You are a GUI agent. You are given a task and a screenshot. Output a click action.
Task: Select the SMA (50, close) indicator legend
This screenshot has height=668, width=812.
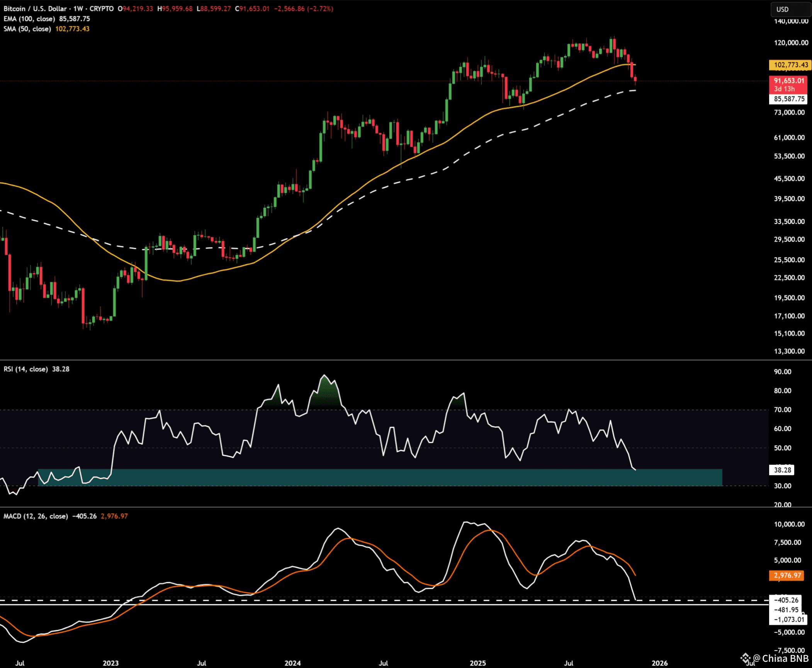pos(27,29)
